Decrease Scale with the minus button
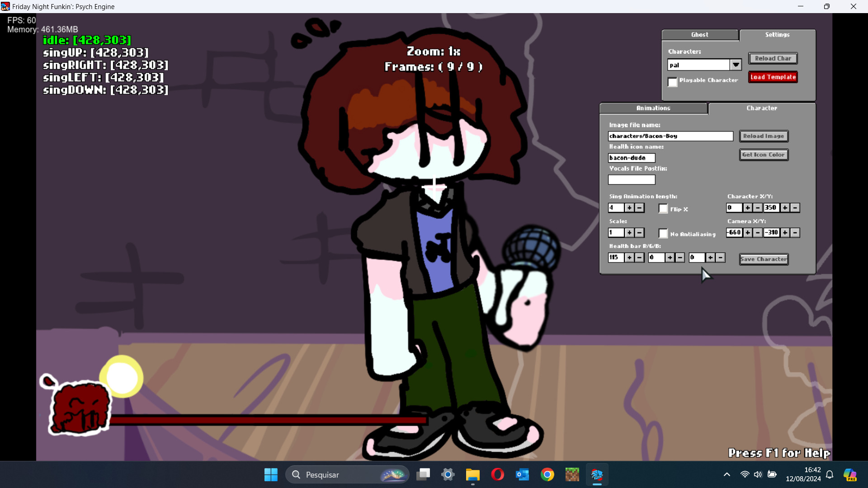 pos(639,233)
